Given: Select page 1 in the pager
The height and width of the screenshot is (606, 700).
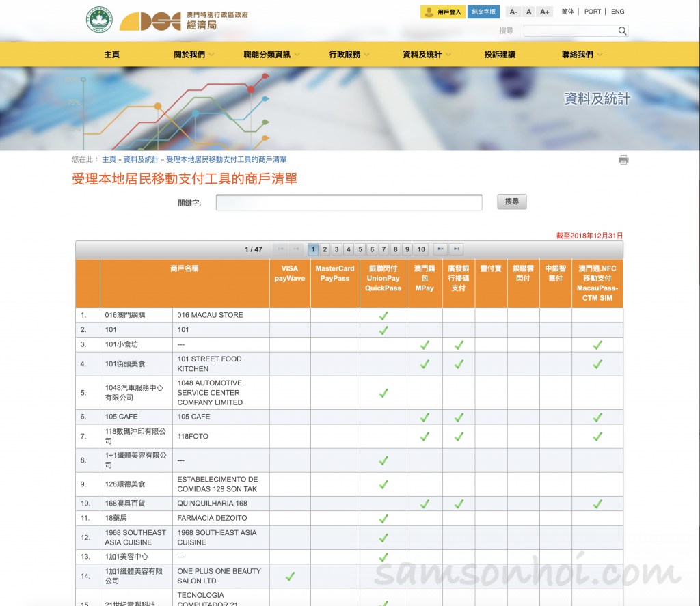Looking at the screenshot, I should (x=313, y=249).
